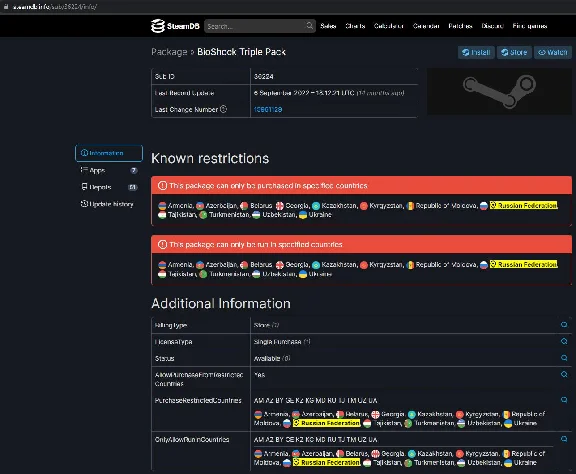The height and width of the screenshot is (474, 576).
Task: Click Russian Federation in PurchaseRestrictedCountries row
Action: tap(327, 423)
